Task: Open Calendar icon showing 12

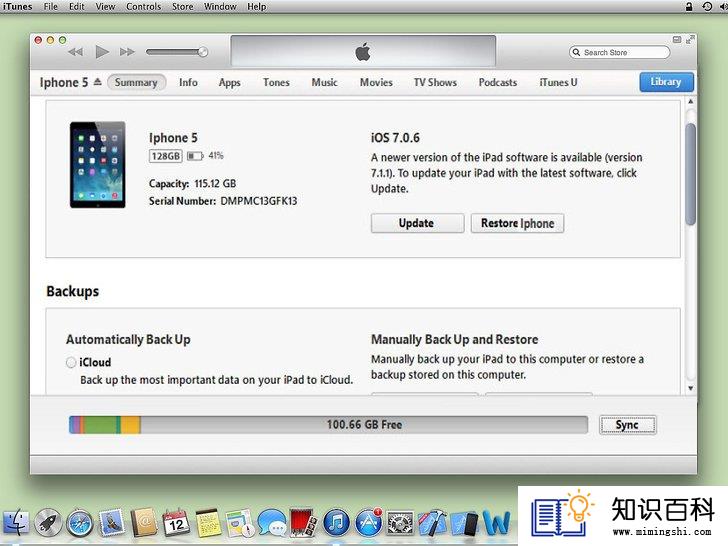Action: (176, 522)
